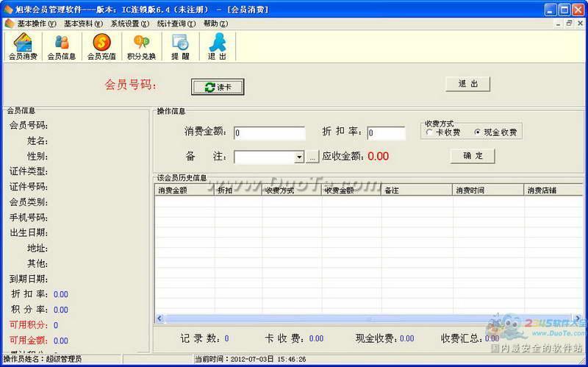Select 卡收费 payment radio button
Screen dimensions: 588x367
click(429, 132)
